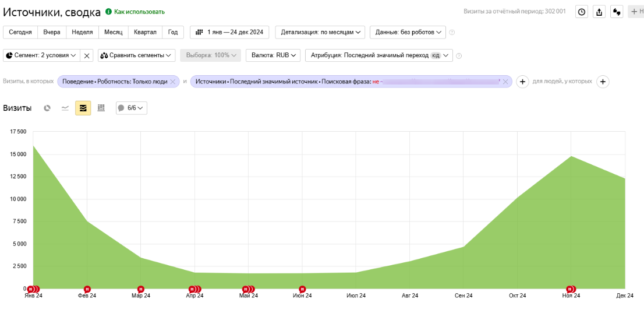Select the 'Вчера' period tab
This screenshot has width=644, height=313.
52,33
